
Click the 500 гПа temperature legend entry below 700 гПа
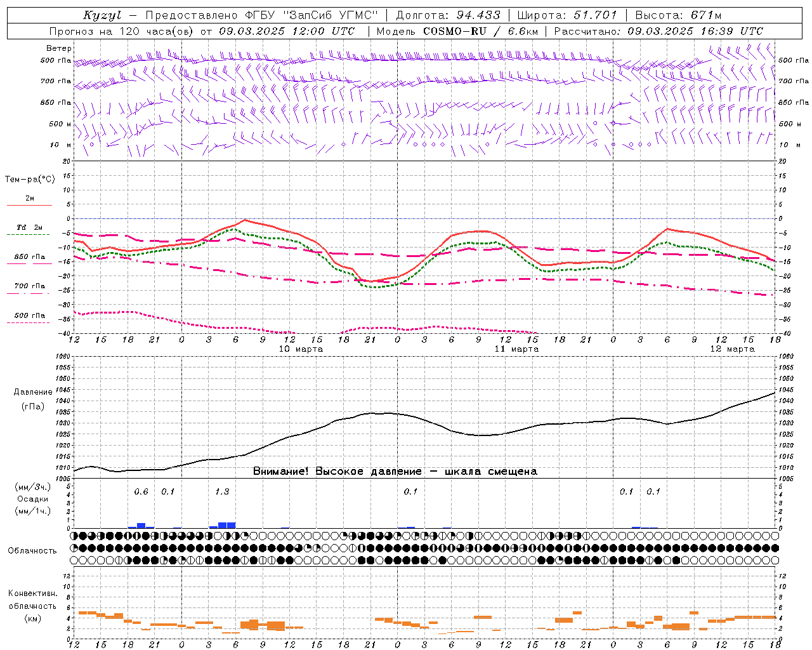point(29,315)
